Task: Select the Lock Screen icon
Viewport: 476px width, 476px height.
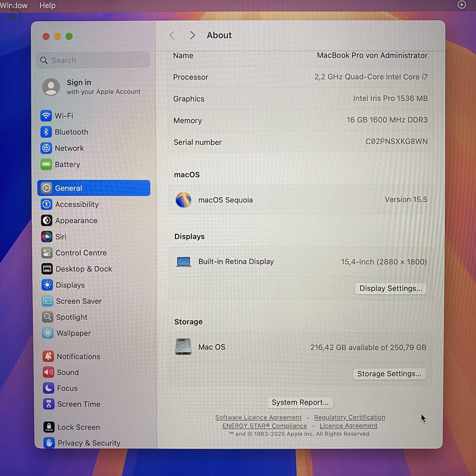Action: click(x=49, y=427)
